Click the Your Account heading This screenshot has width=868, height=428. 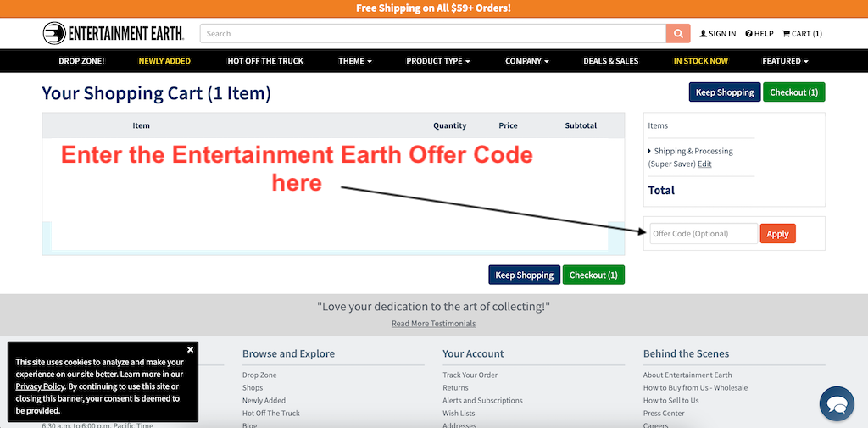473,353
